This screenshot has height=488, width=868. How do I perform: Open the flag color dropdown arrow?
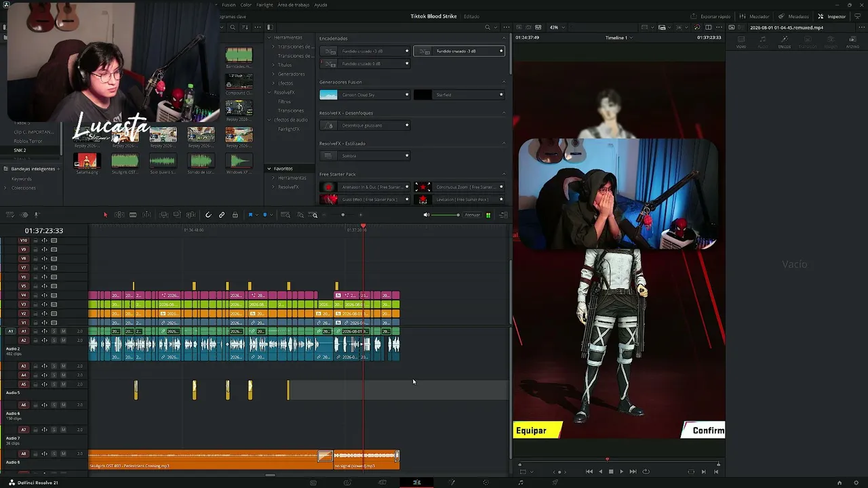point(256,215)
